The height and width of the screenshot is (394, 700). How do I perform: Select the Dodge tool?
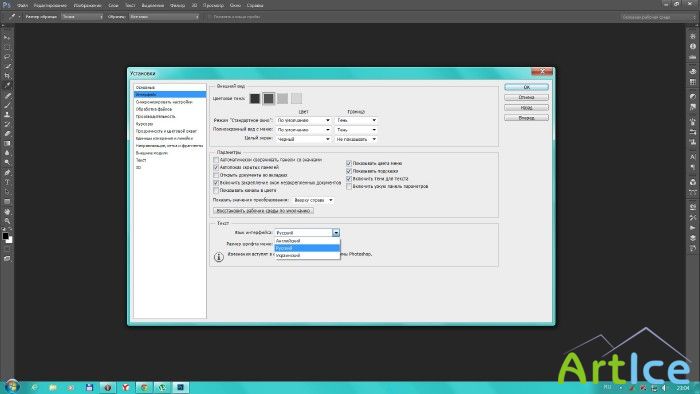click(x=7, y=162)
